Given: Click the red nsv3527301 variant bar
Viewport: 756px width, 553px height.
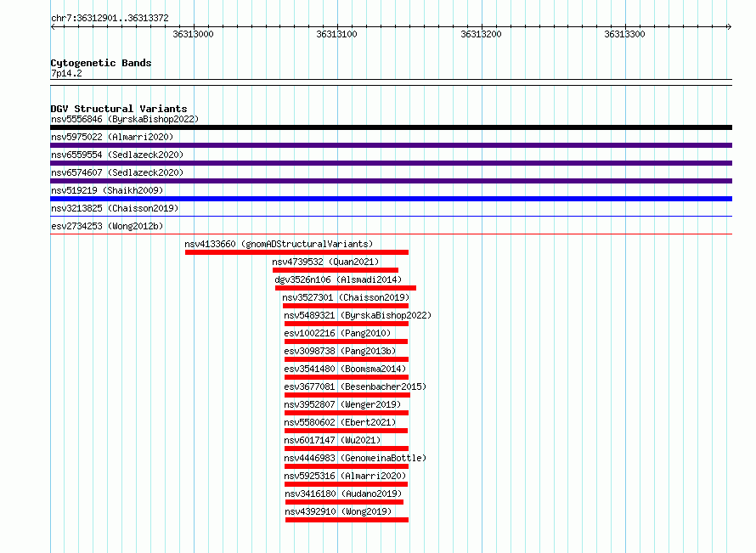Looking at the screenshot, I should coord(346,306).
